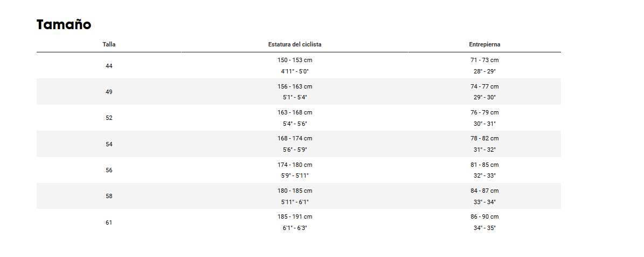Choose size 58 row label

(109, 196)
